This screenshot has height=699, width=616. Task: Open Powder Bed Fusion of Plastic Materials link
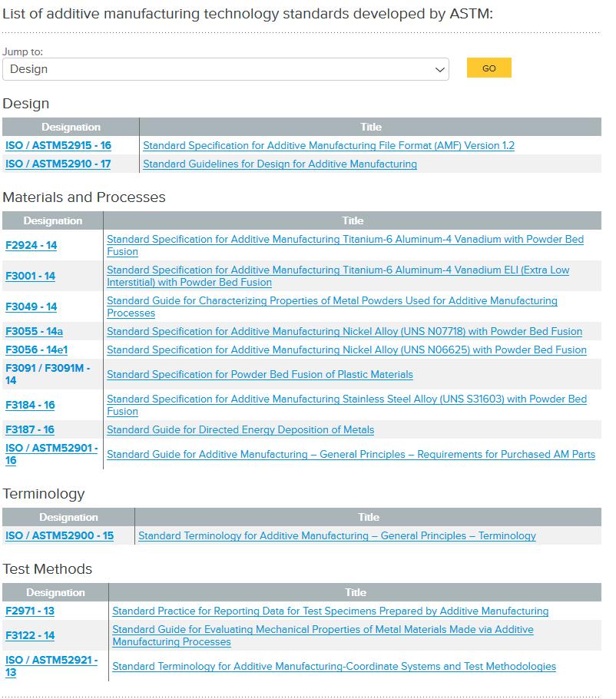260,374
